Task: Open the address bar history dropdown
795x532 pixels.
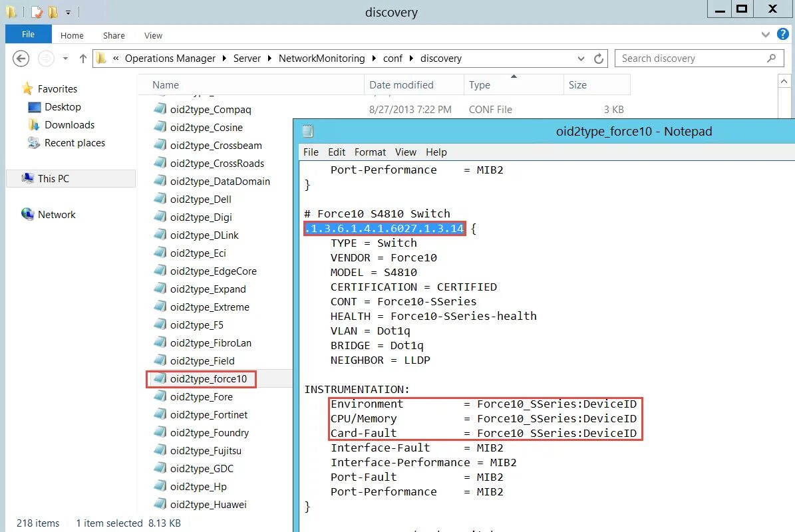Action: coord(581,59)
